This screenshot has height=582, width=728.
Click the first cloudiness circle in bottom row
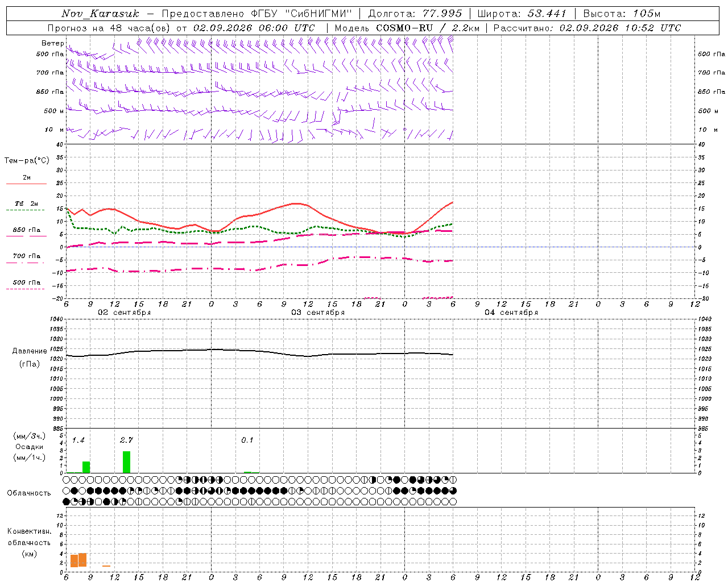click(67, 502)
